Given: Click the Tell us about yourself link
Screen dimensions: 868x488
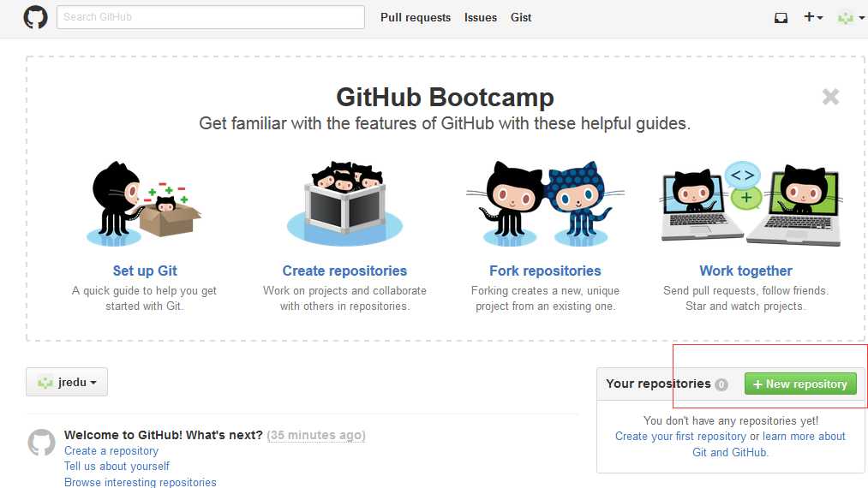Looking at the screenshot, I should [117, 466].
